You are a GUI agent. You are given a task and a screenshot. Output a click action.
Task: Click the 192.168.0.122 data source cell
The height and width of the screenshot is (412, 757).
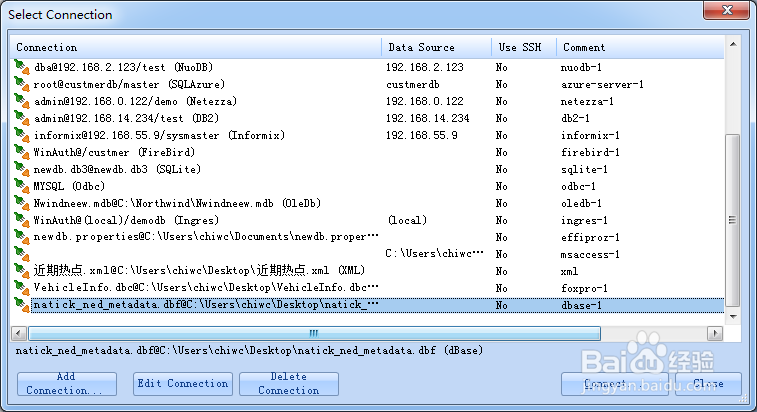pos(424,101)
